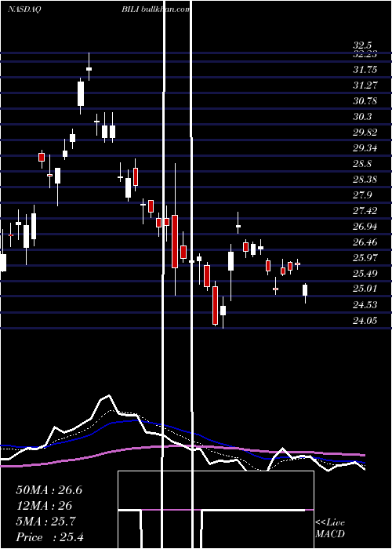Screen dimensions: 392x549
Task: Click the 26.46 price axis label
Action: 365,242
